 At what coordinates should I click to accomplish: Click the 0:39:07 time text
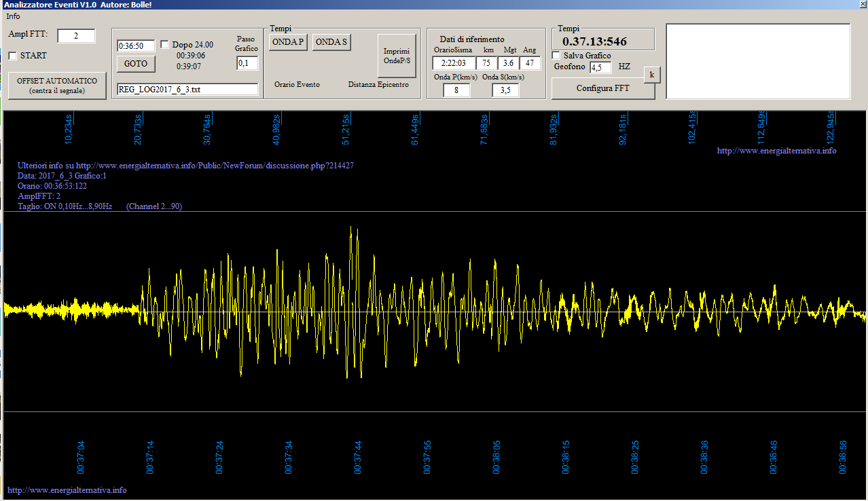tap(189, 67)
